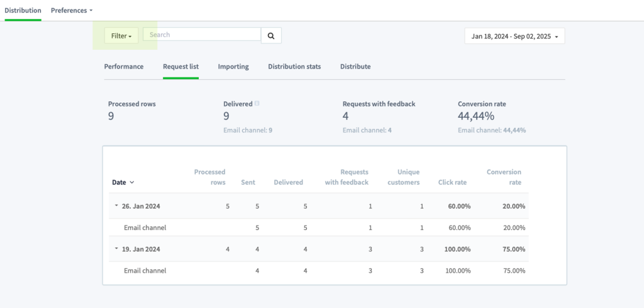Open the Distribution stats tab

tap(294, 66)
